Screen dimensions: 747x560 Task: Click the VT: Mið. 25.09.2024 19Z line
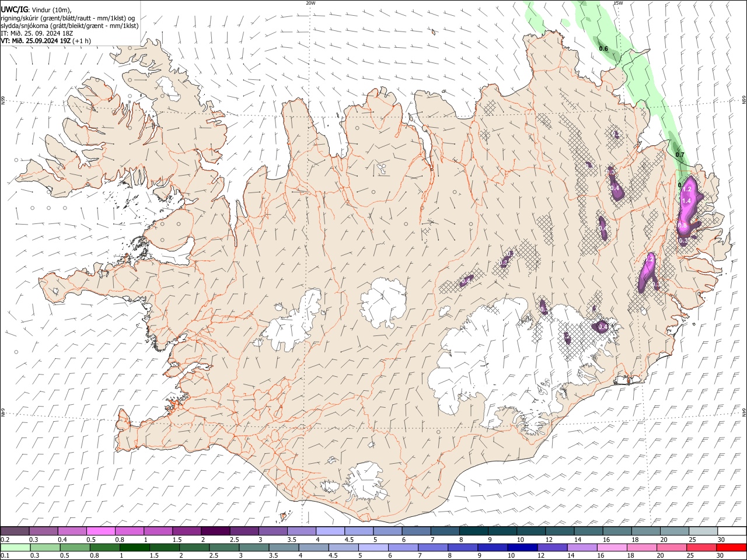point(46,40)
